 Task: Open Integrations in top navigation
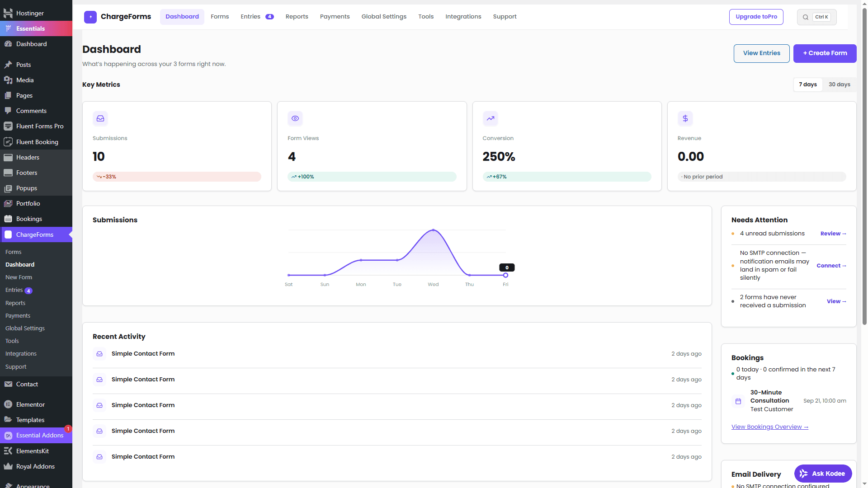point(463,17)
